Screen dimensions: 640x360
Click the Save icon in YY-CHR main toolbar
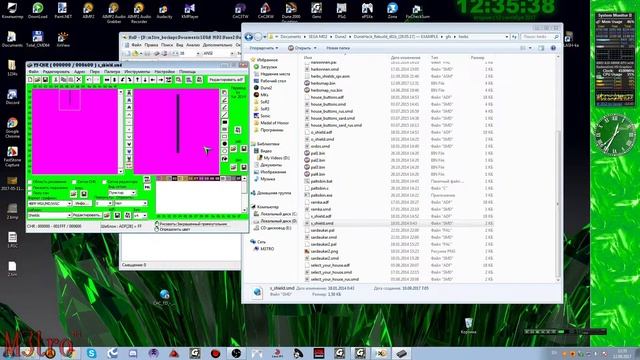45,80
